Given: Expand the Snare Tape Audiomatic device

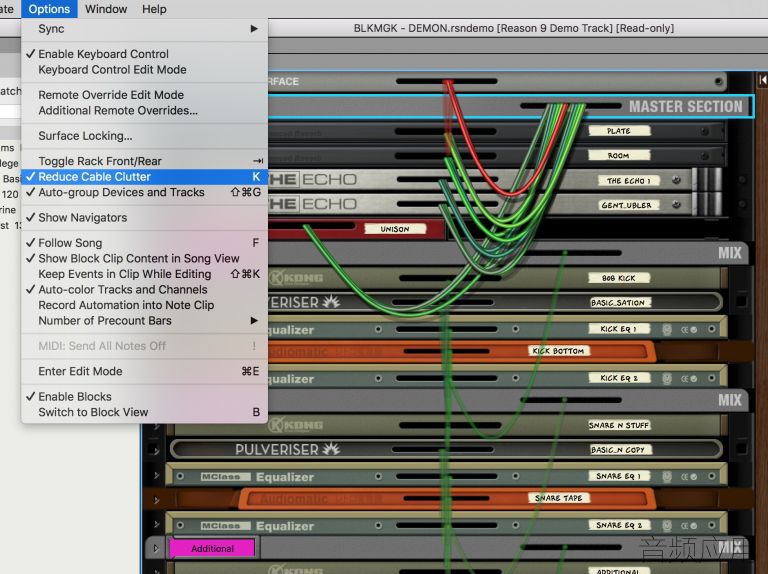Looking at the screenshot, I should pyautogui.click(x=157, y=500).
